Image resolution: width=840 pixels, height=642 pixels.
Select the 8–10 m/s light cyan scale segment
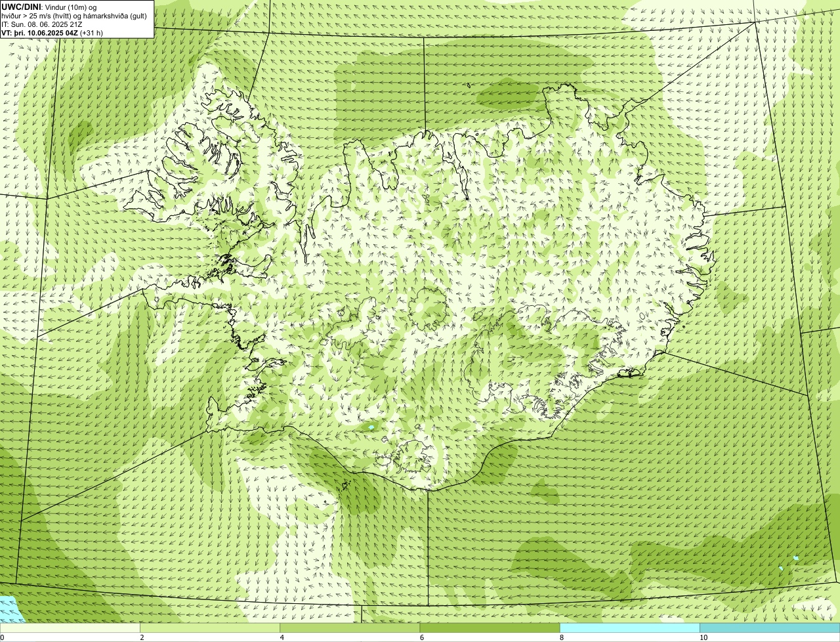tap(630, 628)
